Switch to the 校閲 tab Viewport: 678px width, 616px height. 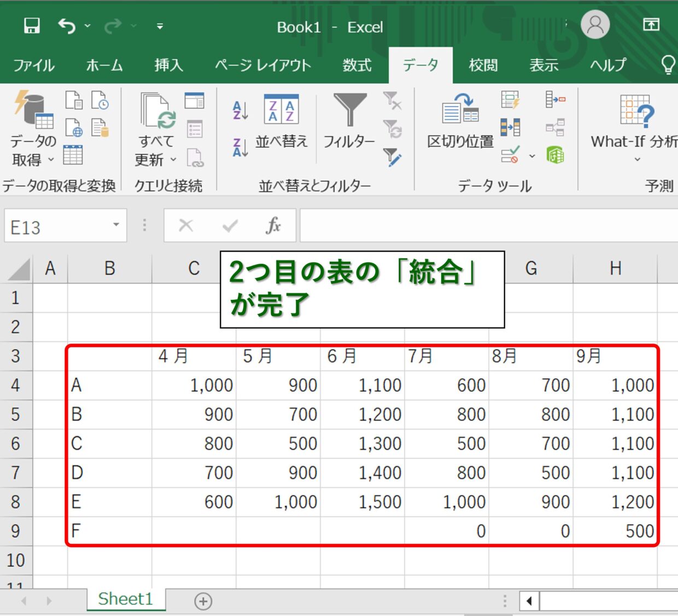tap(483, 66)
